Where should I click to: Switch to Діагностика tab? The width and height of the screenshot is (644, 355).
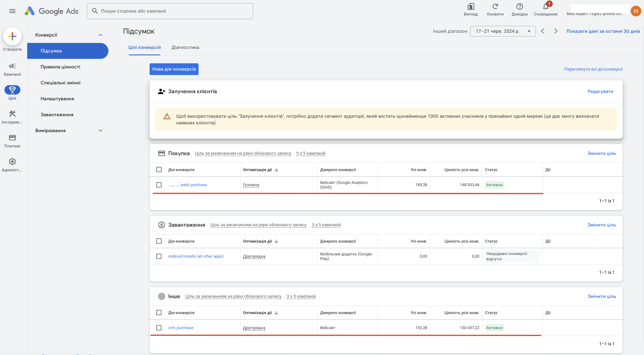click(185, 47)
